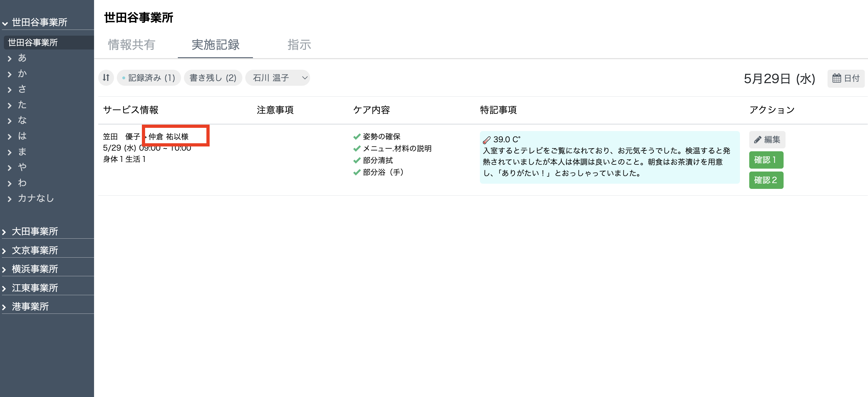
Task: Click the thermometer icon beside 39.0 C°
Action: tap(487, 139)
